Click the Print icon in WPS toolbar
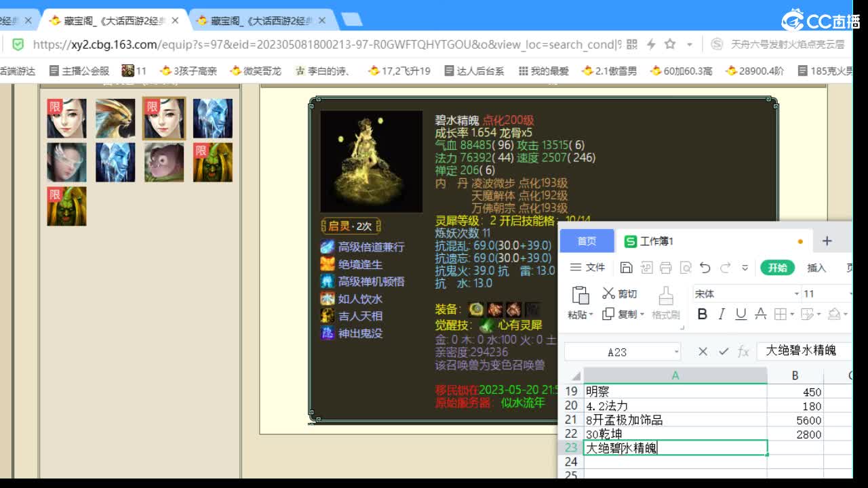This screenshot has height=488, width=868. tap(665, 268)
